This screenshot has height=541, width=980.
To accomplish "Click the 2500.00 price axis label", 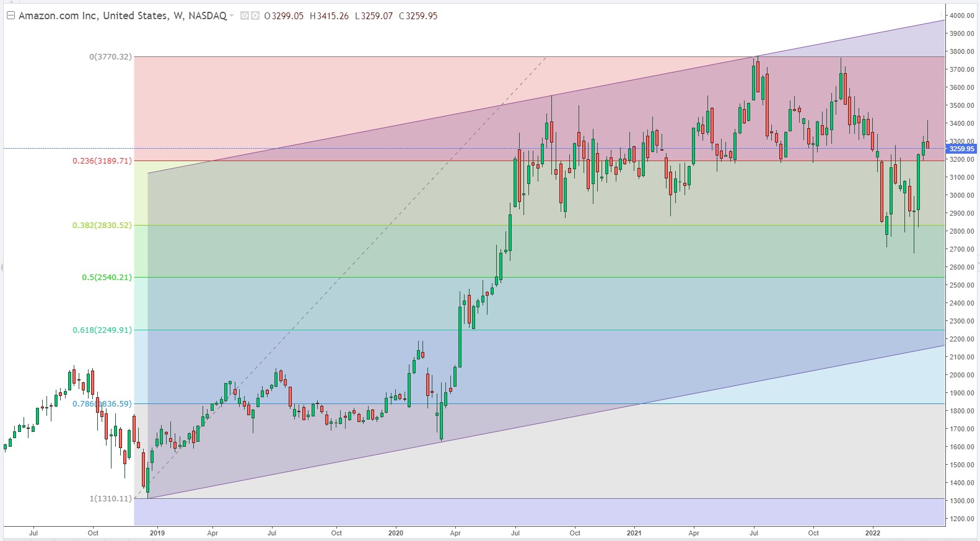I will (x=961, y=285).
